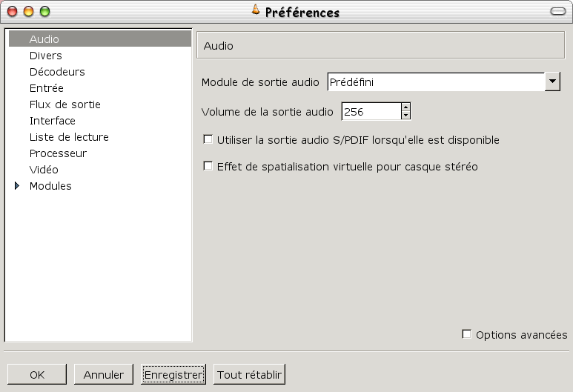Screen dimensions: 573x392
Task: Toggle virtual spatialisation headphone effect checkbox
Action: (x=208, y=166)
